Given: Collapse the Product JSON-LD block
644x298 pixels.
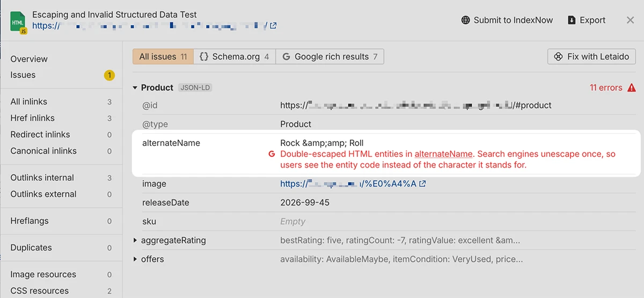Looking at the screenshot, I should [x=135, y=88].
